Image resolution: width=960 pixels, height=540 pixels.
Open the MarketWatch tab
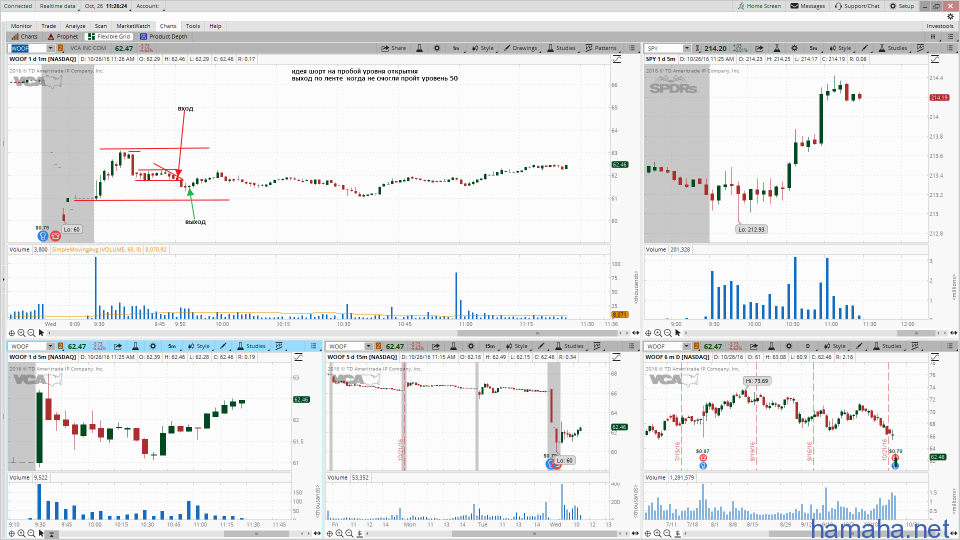133,26
